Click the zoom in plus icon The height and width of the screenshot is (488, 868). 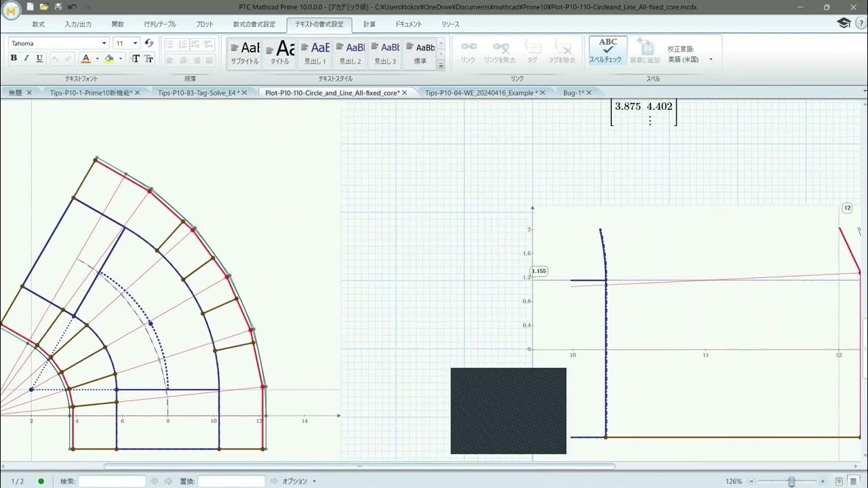824,481
